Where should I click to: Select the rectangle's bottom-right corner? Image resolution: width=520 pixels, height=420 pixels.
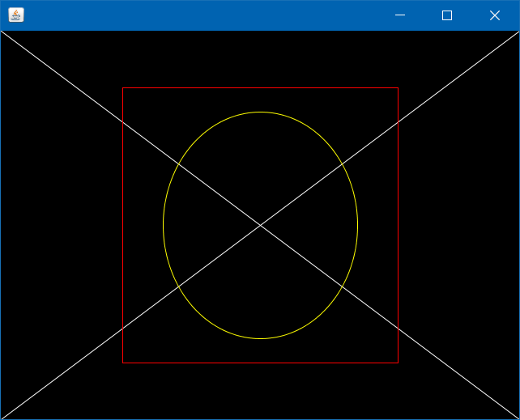(398, 363)
